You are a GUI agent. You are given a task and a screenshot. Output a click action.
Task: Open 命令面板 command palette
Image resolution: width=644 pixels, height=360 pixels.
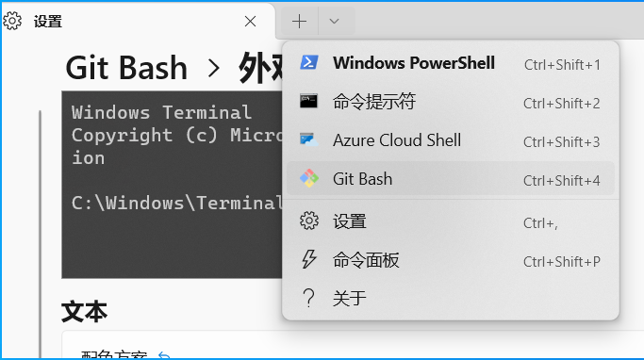point(451,260)
